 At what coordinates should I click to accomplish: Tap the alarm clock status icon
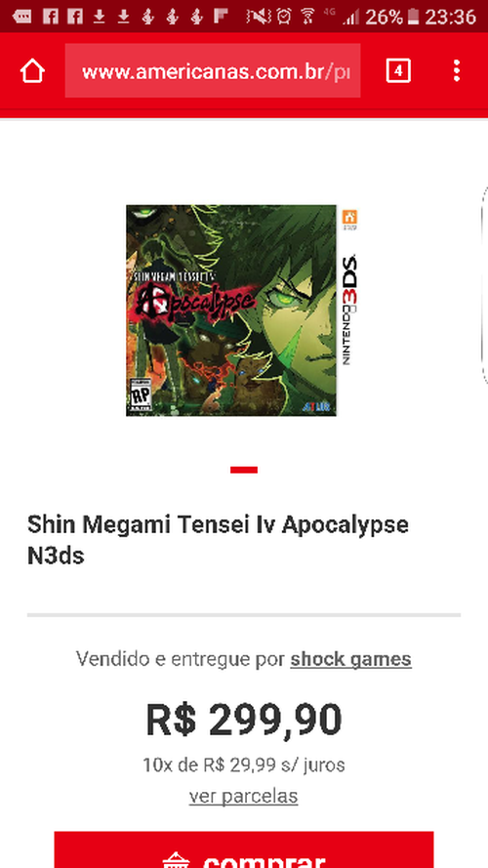(x=284, y=17)
